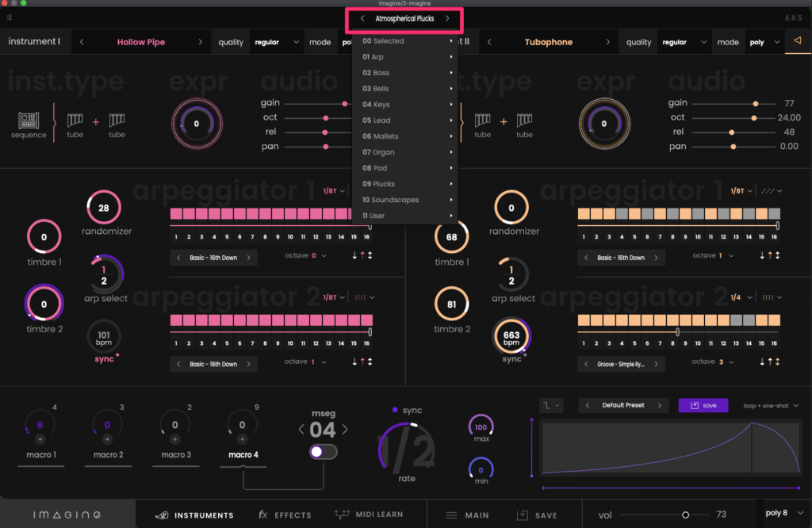
Task: Open instrument I quality dropdown
Action: [x=276, y=42]
